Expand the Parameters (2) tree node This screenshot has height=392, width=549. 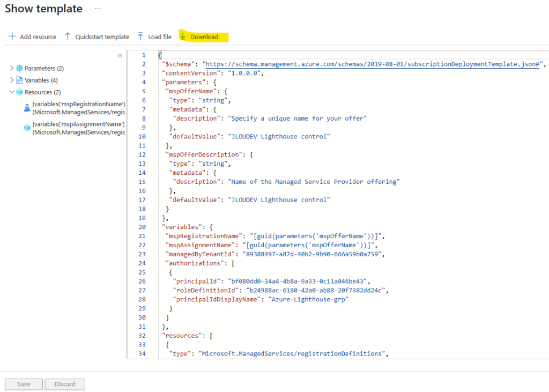point(12,68)
